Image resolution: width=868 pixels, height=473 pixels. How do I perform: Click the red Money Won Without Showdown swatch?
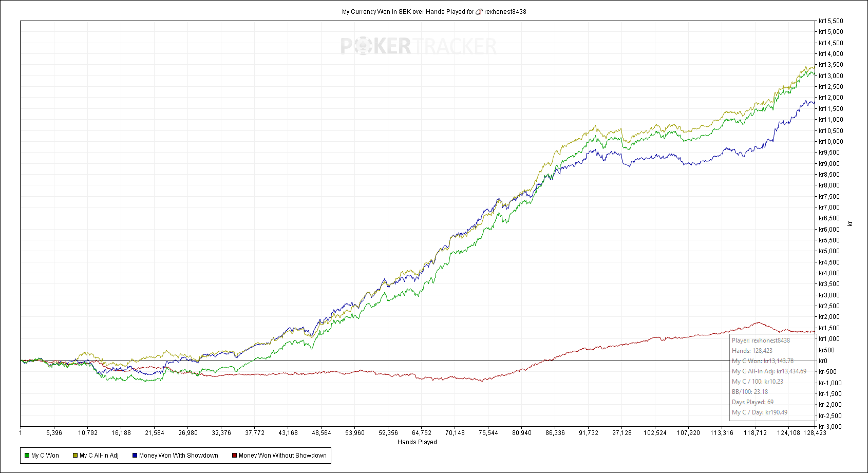click(234, 456)
